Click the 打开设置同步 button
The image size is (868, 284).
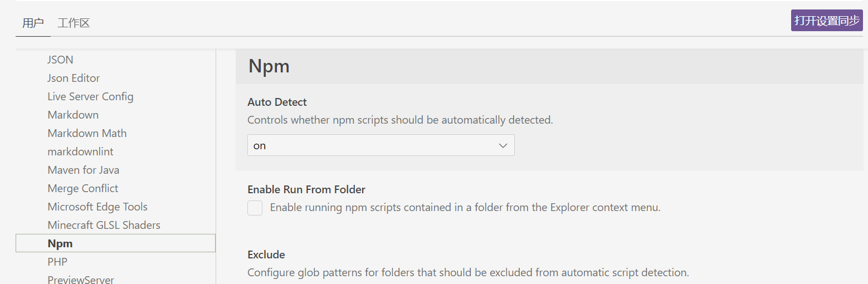coord(827,21)
